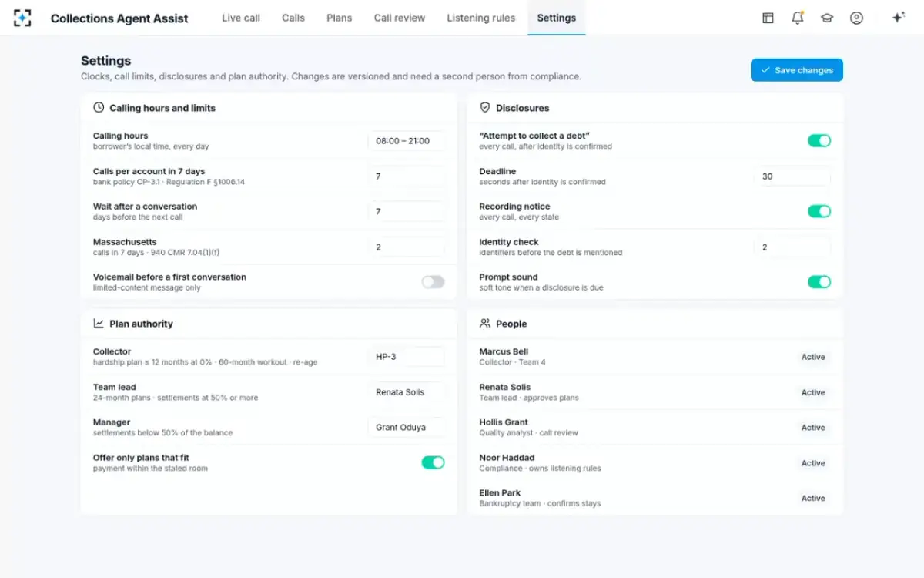Toggle Voicemail before a first conversation
The width and height of the screenshot is (924, 578).
click(433, 282)
